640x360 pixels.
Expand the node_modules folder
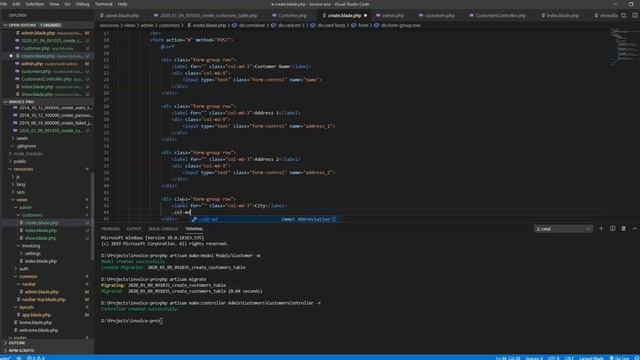click(x=28, y=154)
